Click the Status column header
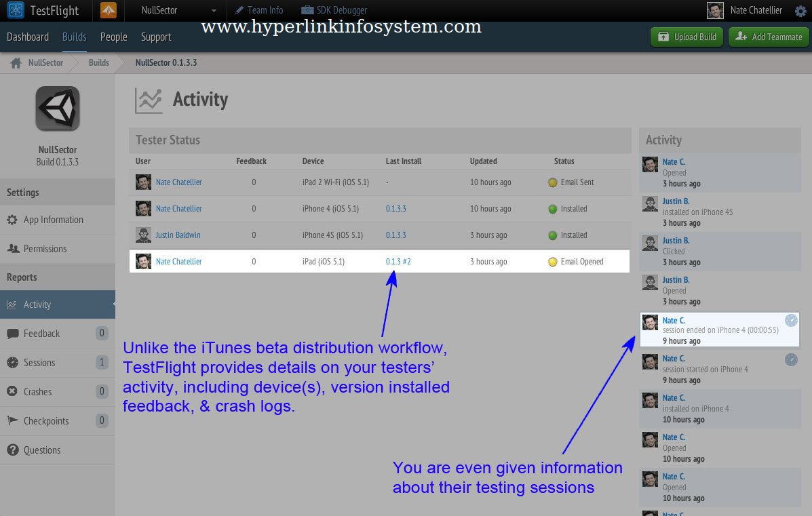The image size is (812, 516). coord(564,161)
